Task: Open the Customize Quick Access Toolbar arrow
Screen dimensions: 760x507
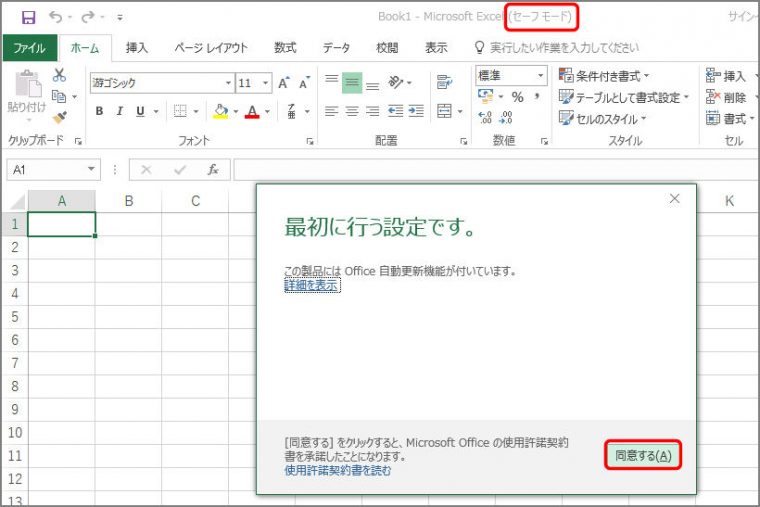Action: [x=120, y=18]
